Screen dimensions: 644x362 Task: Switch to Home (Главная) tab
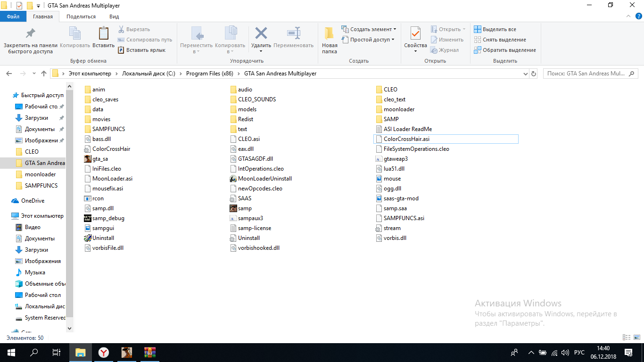coord(43,16)
